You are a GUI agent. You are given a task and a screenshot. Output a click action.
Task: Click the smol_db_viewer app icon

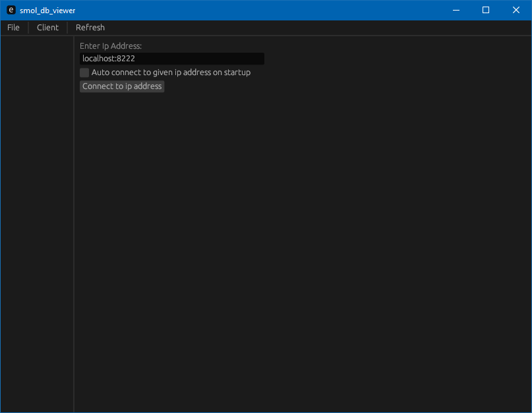pos(11,10)
